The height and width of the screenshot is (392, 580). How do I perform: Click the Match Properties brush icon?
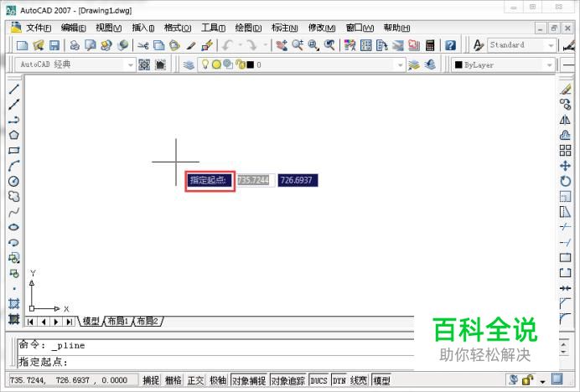(x=190, y=45)
